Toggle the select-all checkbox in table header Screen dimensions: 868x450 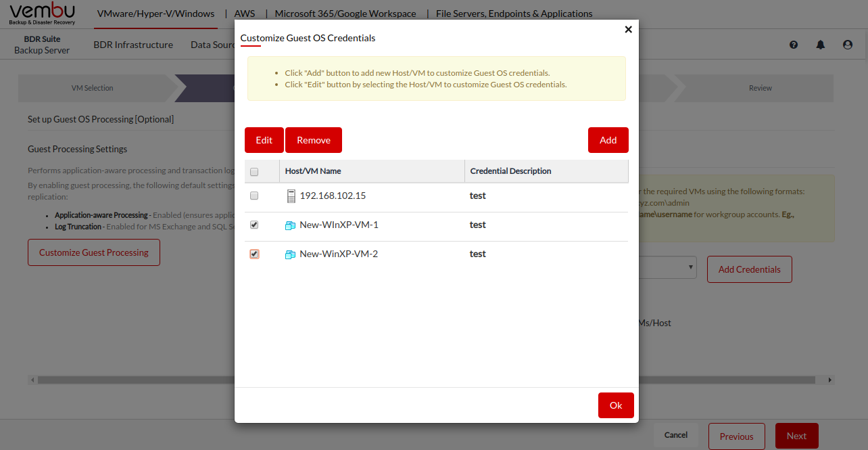coord(254,172)
